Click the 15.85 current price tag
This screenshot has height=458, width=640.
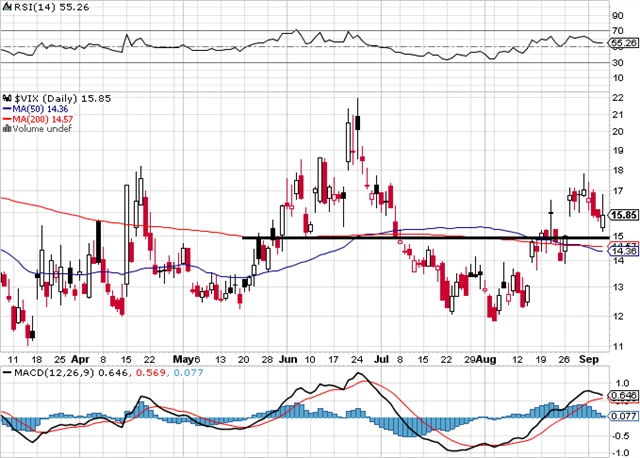coord(623,215)
